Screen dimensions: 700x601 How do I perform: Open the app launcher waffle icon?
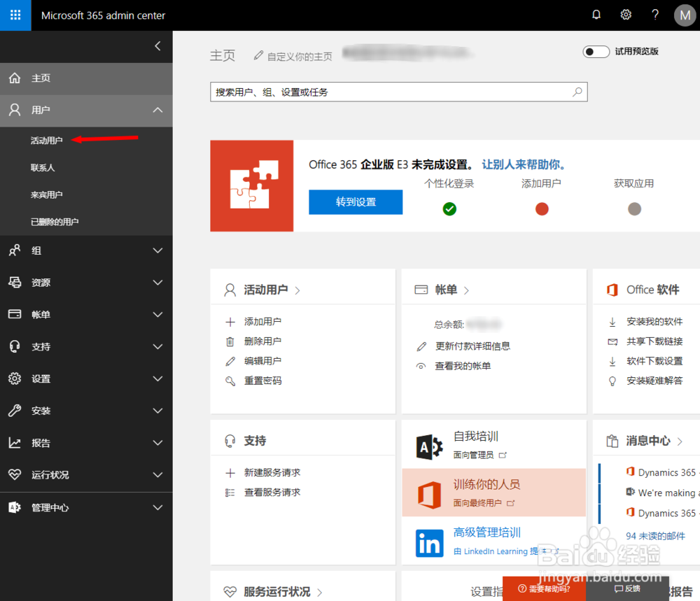tap(15, 15)
